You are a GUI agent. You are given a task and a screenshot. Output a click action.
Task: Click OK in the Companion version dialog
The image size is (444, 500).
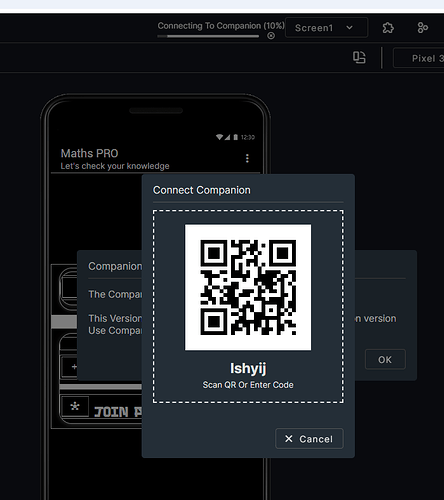click(385, 359)
